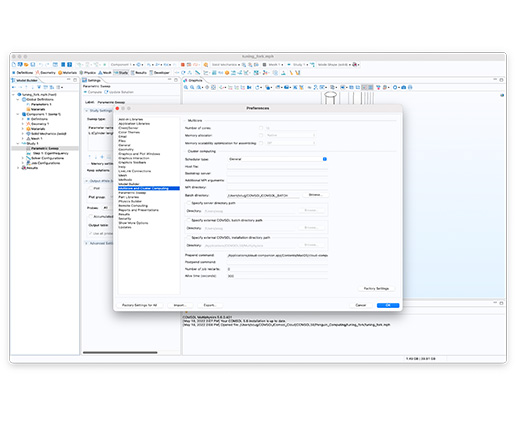This screenshot has height=421, width=516.
Task: Click the Undo arrow in main toolbar
Action: point(40,64)
